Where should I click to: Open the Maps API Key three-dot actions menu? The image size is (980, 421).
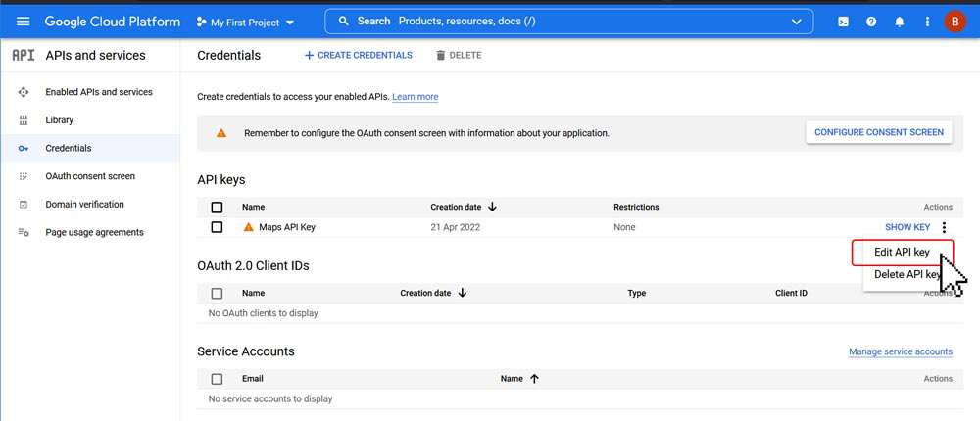pyautogui.click(x=945, y=227)
